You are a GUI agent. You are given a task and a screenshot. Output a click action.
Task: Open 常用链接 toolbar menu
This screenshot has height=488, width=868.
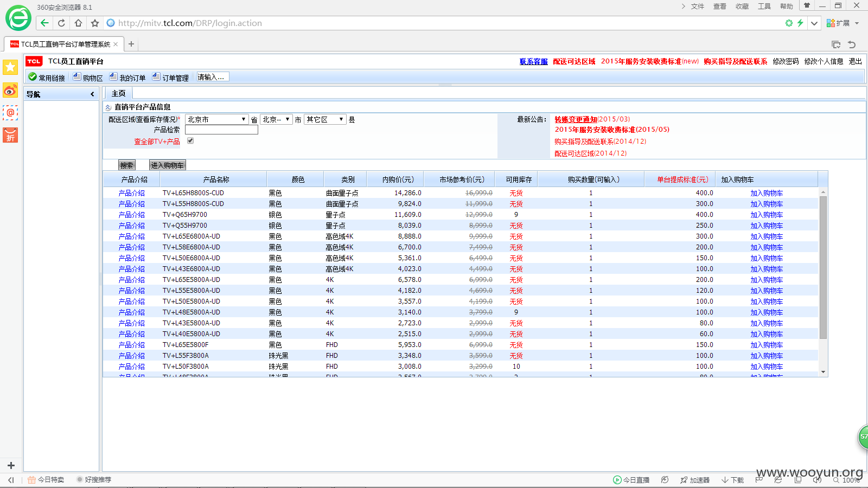coord(47,78)
